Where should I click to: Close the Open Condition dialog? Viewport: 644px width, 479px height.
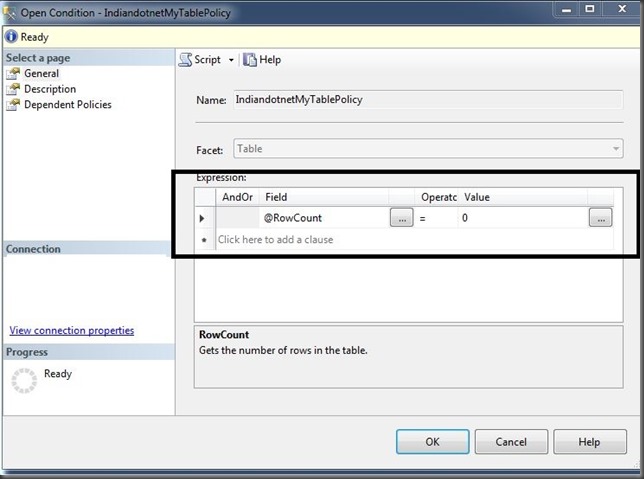[x=622, y=9]
